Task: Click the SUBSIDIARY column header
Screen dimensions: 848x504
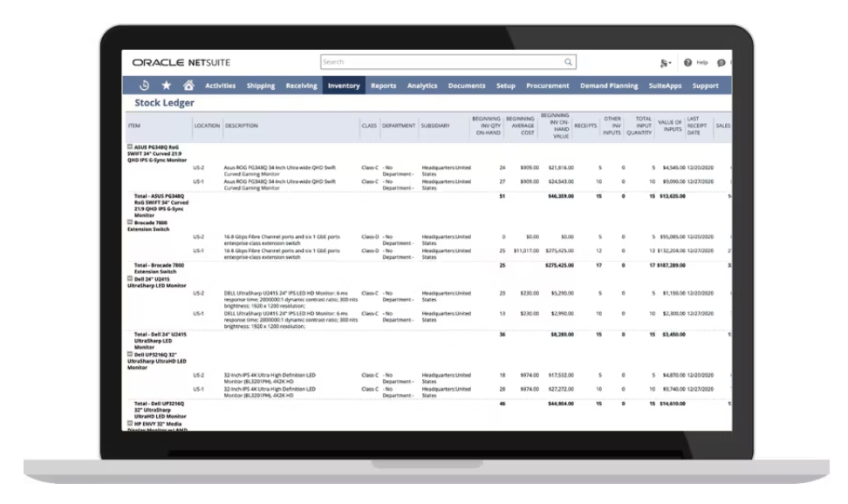Action: tap(435, 126)
